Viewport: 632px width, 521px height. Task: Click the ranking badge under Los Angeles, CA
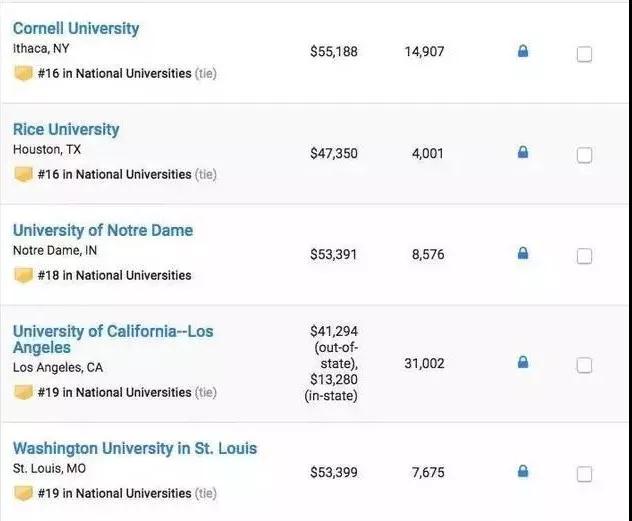[23, 392]
